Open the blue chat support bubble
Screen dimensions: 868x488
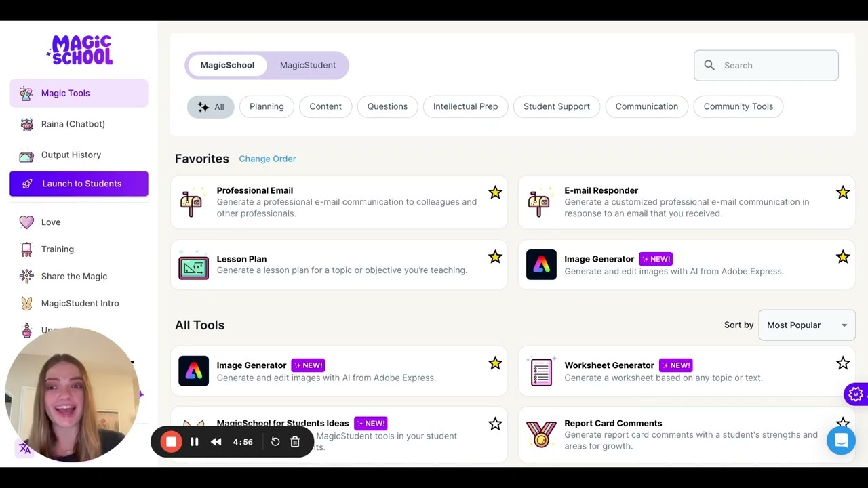[x=841, y=441]
